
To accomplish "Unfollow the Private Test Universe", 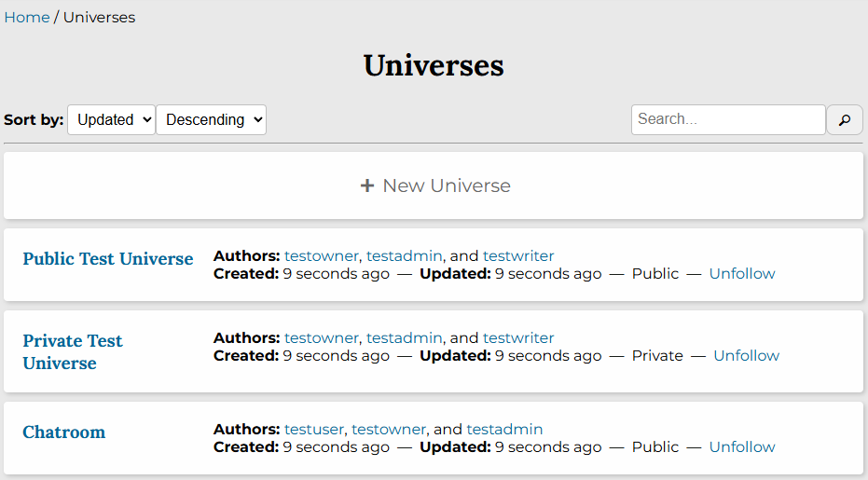I will (x=746, y=356).
